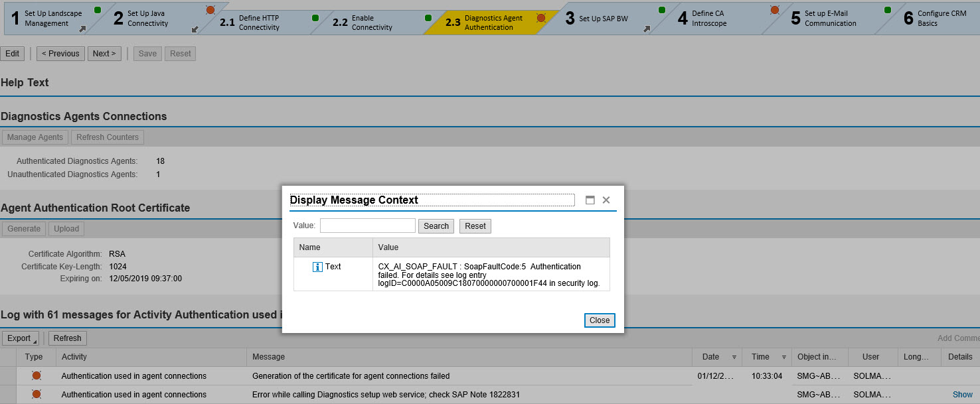Open the Date column filter dropdown
This screenshot has height=404, width=980.
(734, 357)
